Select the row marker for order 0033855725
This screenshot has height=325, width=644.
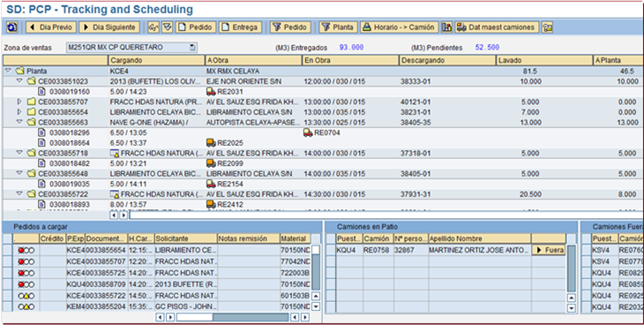tap(7, 273)
